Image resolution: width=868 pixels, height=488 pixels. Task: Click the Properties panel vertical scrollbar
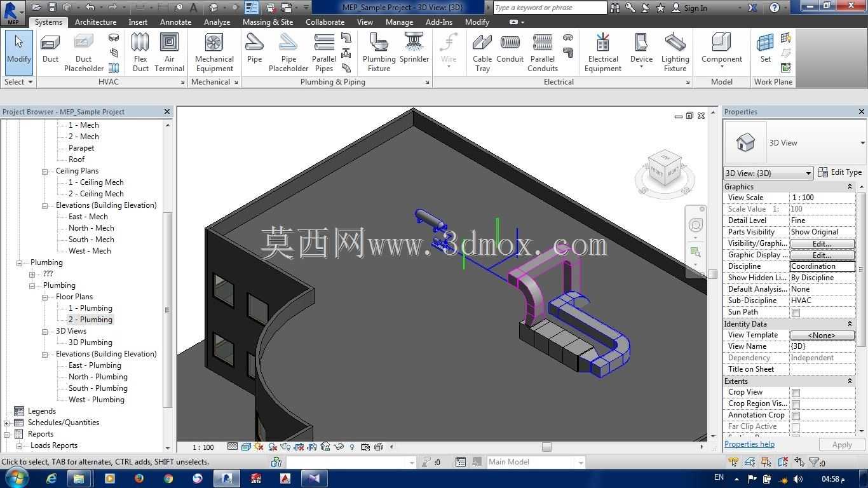[862, 269]
